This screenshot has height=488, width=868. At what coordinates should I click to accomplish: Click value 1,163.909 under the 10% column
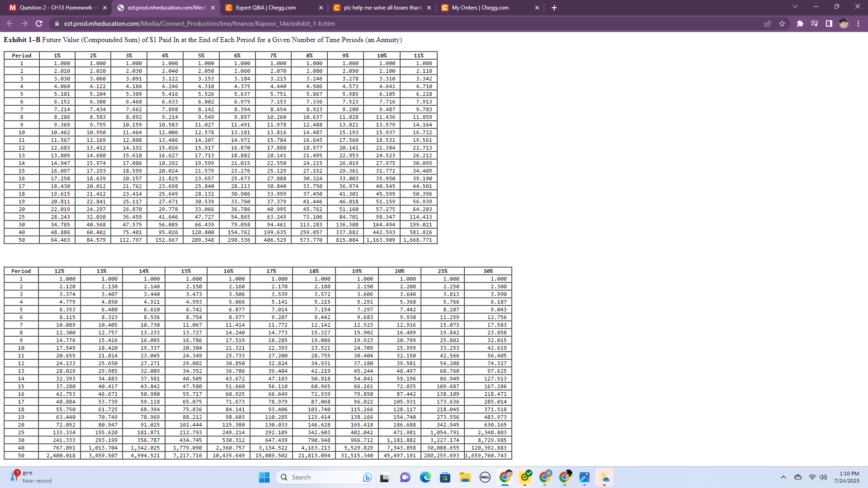(x=381, y=240)
